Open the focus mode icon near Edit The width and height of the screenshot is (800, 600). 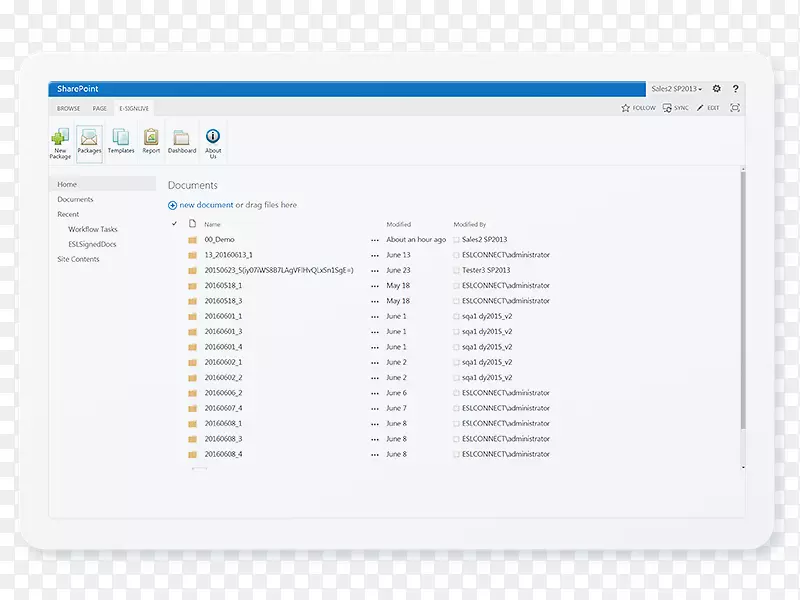(736, 107)
